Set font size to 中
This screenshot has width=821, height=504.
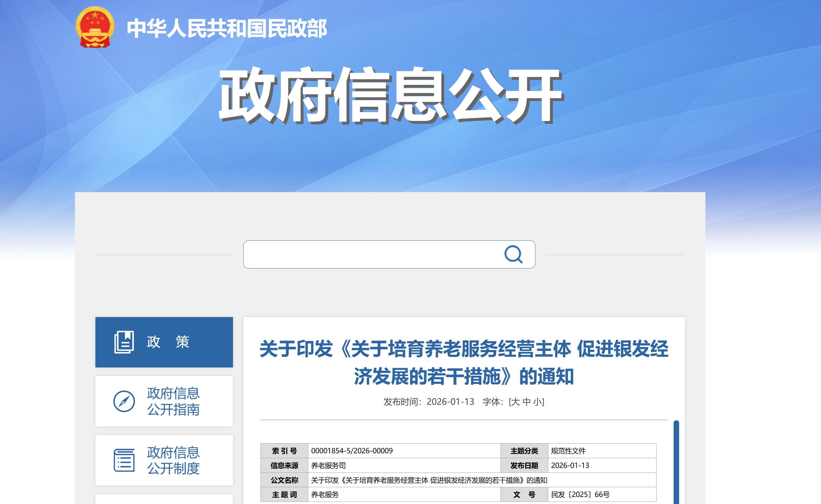tap(527, 402)
